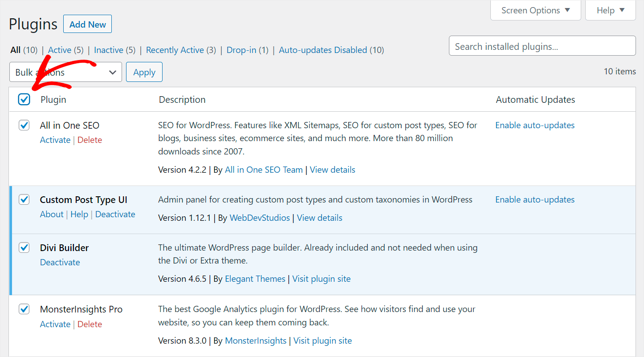644x357 pixels.
Task: Uncheck the All in One SEO checkbox
Action: 24,126
